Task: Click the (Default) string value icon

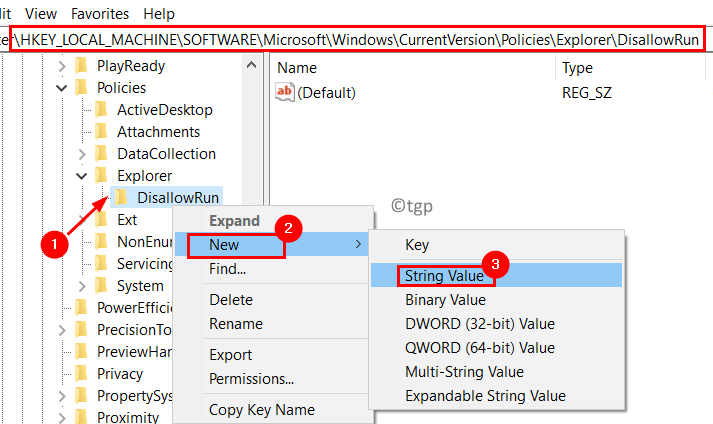Action: (x=285, y=92)
